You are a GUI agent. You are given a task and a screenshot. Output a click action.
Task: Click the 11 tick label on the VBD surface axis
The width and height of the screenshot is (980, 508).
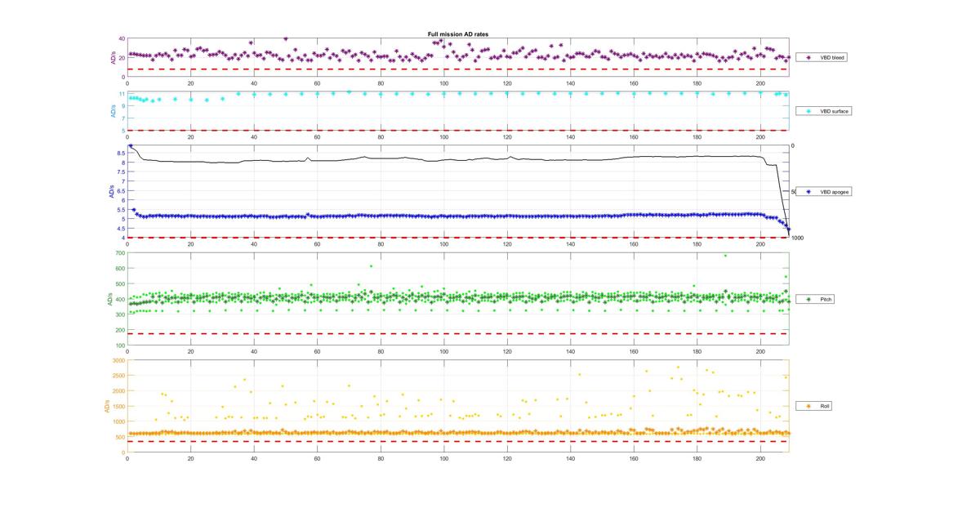click(x=122, y=94)
